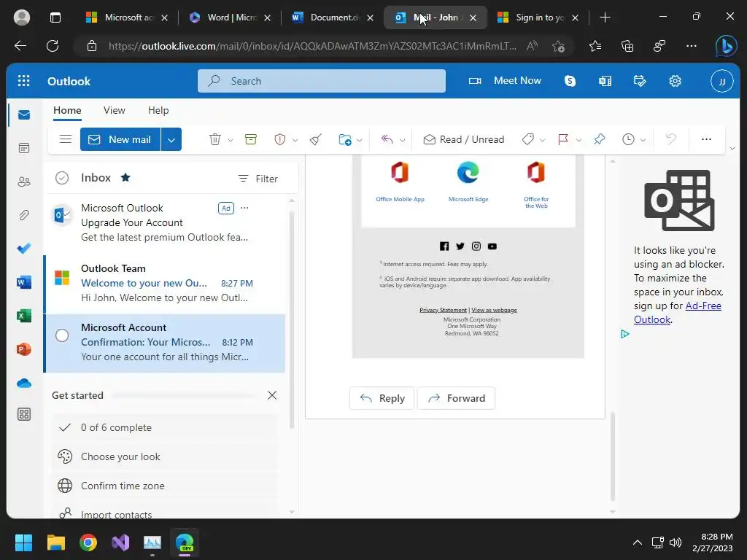Image resolution: width=747 pixels, height=560 pixels.
Task: Open File Explorer from the taskbar
Action: [55, 542]
